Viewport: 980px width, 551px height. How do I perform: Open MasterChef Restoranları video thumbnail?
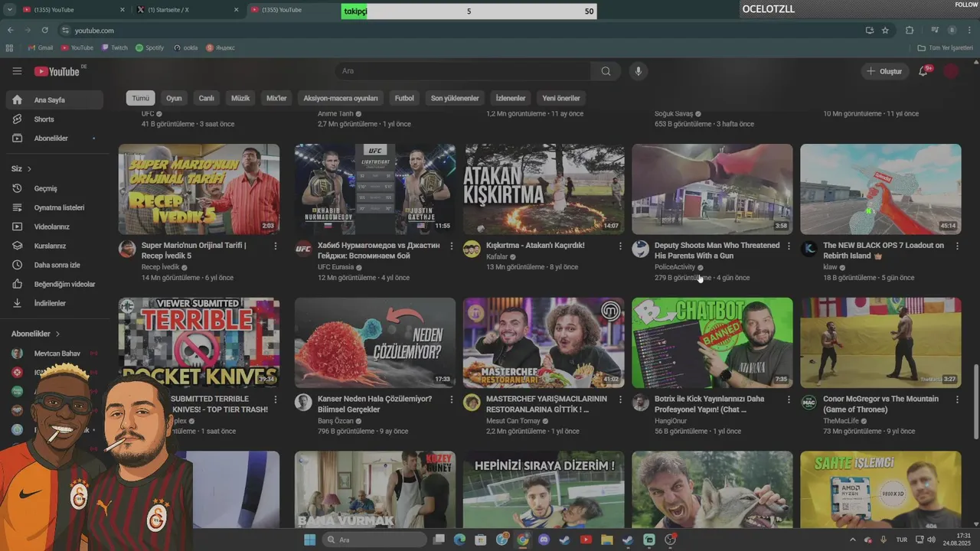(x=544, y=343)
